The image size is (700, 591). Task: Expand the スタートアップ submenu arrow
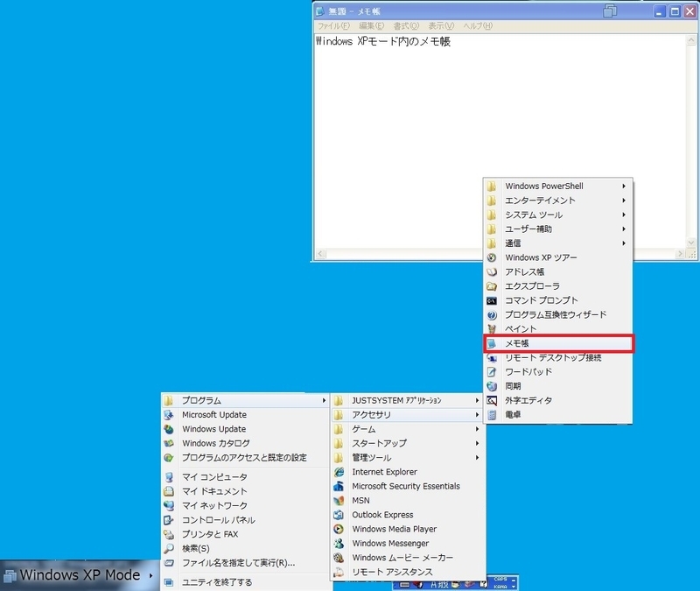[477, 443]
